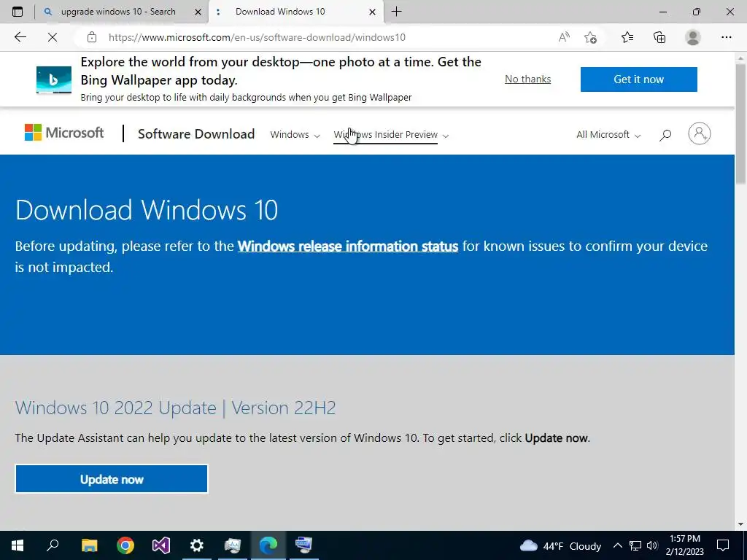Close the 'upgrade windows 10 - Search' tab
Screen dimensions: 747x560
198,12
